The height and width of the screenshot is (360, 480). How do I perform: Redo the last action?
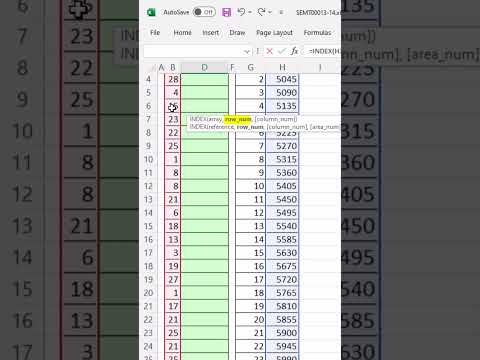tap(261, 12)
